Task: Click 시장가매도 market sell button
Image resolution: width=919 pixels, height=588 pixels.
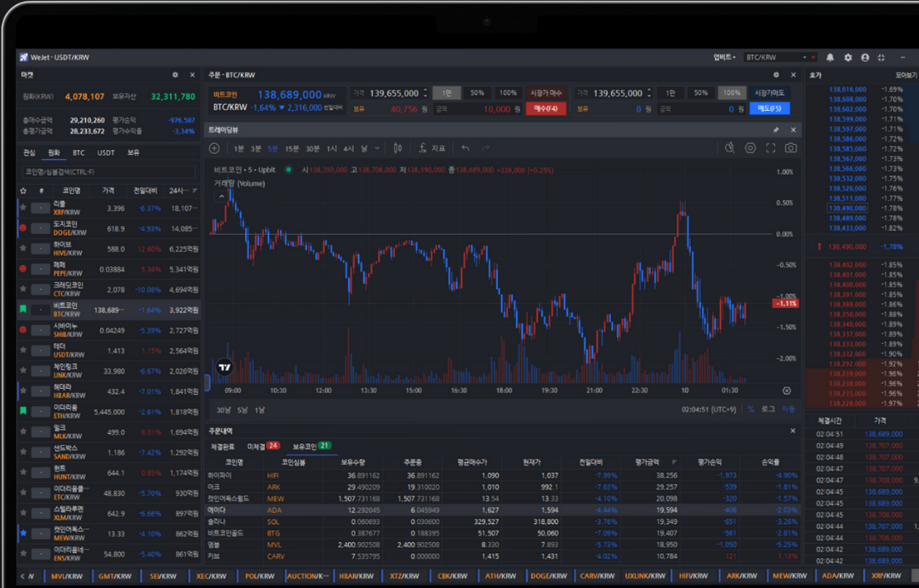Action: pos(769,94)
